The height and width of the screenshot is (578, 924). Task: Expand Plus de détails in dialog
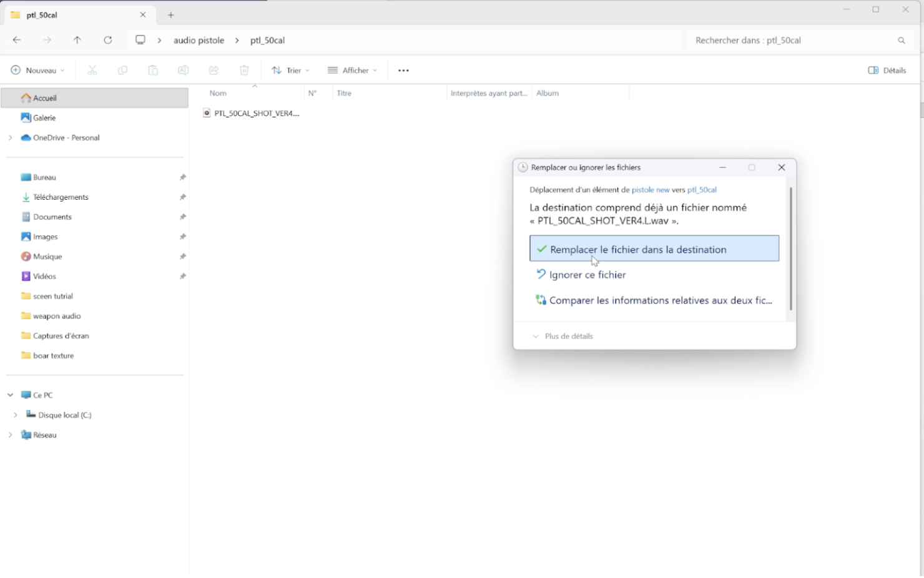[x=563, y=336]
